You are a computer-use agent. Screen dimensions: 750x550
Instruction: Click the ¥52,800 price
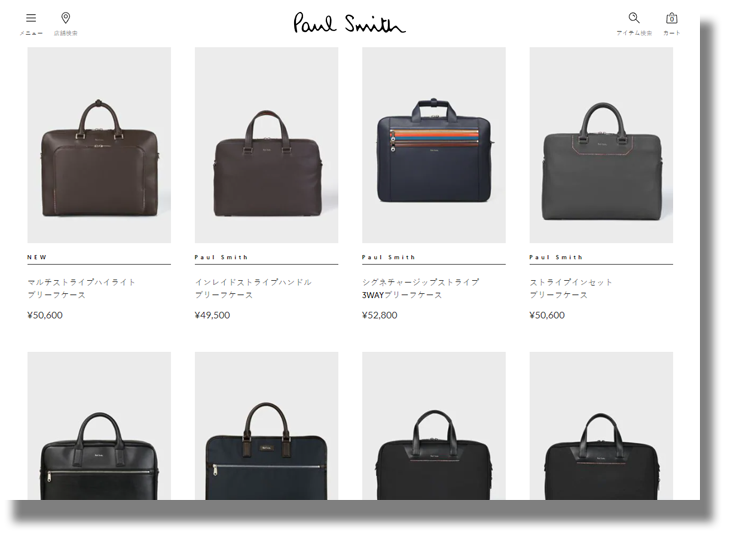point(380,315)
